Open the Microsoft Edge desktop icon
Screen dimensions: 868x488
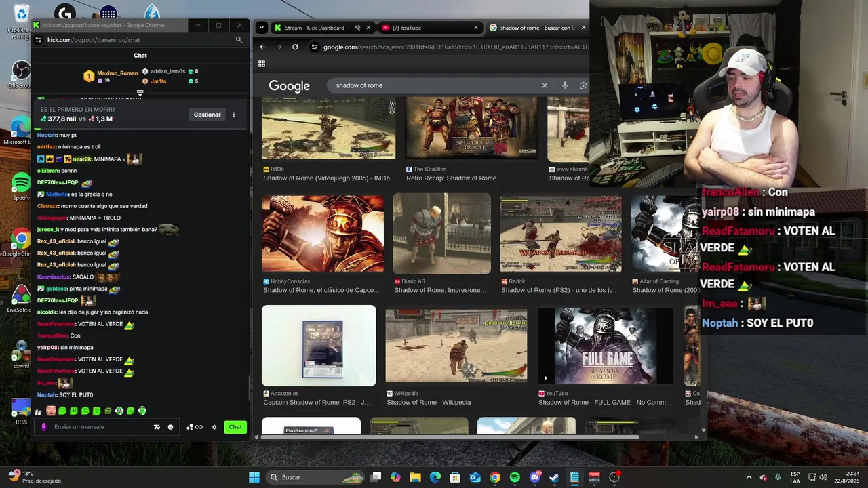click(20, 131)
